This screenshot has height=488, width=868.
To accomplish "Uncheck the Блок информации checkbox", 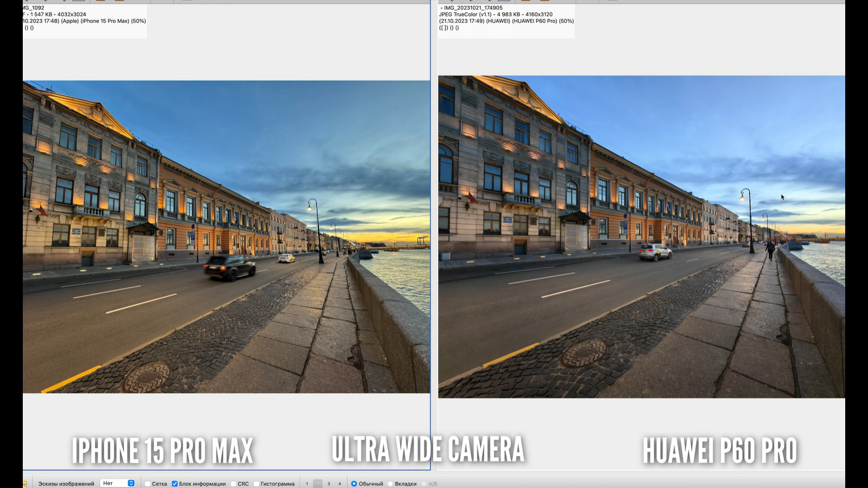I will pyautogui.click(x=175, y=484).
